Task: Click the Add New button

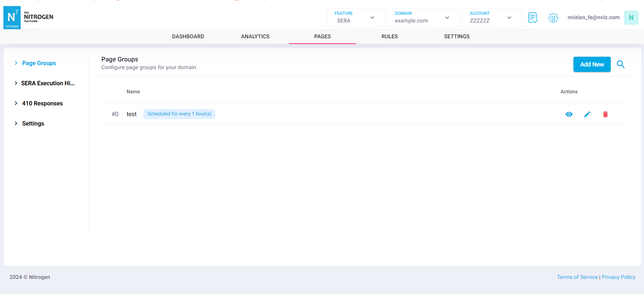Action: click(592, 64)
